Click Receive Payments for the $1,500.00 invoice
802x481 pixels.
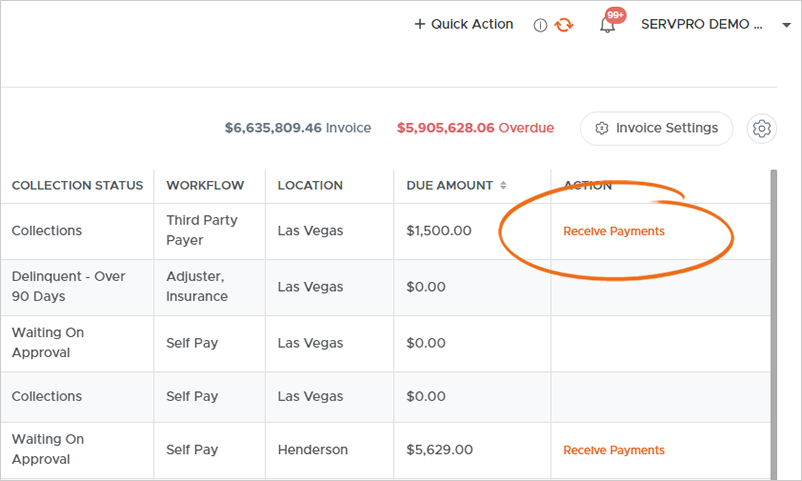(613, 231)
